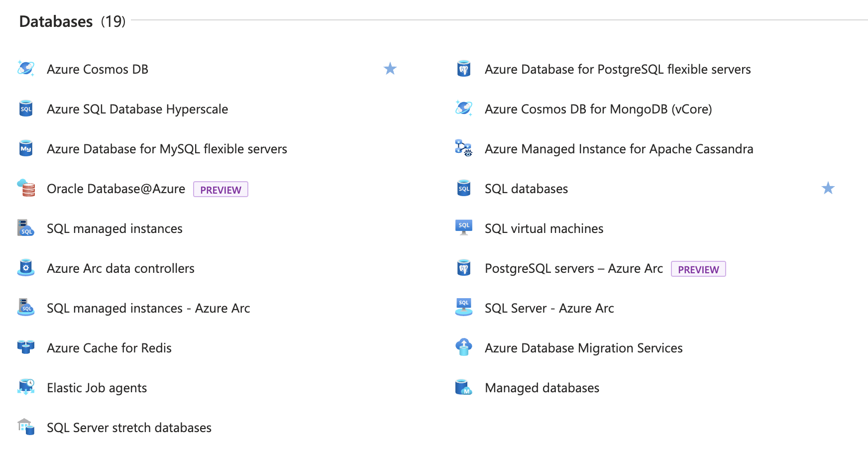Viewport: 868px width, 450px height.
Task: Open SQL virtual machines
Action: (544, 228)
